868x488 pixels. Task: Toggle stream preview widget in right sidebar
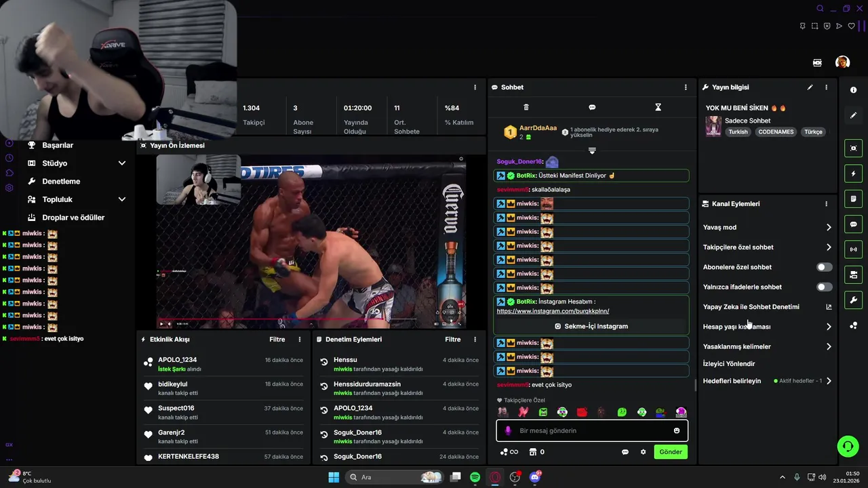853,148
